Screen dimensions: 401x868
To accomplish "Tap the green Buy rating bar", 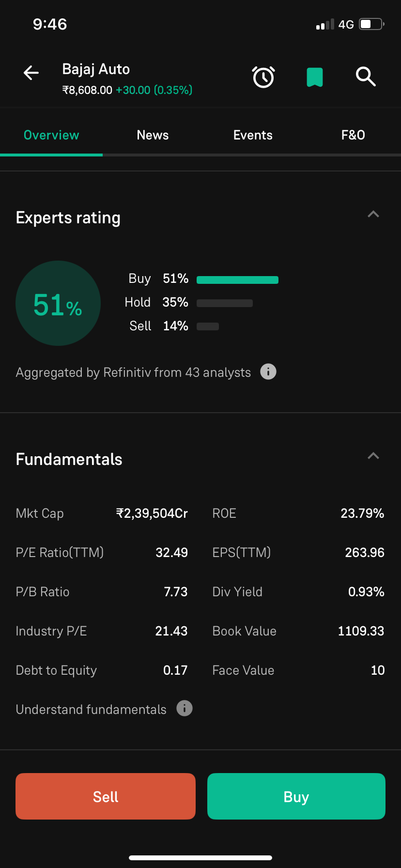I will [237, 279].
